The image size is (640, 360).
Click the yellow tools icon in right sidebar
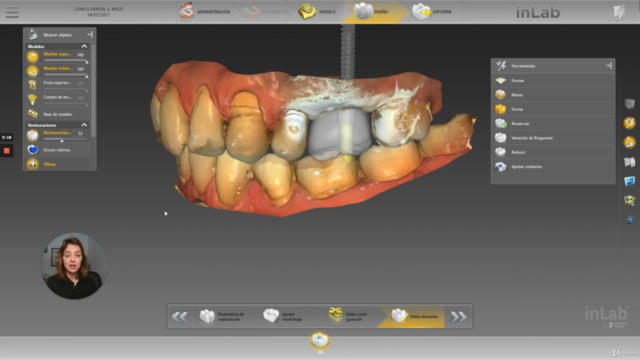click(x=629, y=122)
